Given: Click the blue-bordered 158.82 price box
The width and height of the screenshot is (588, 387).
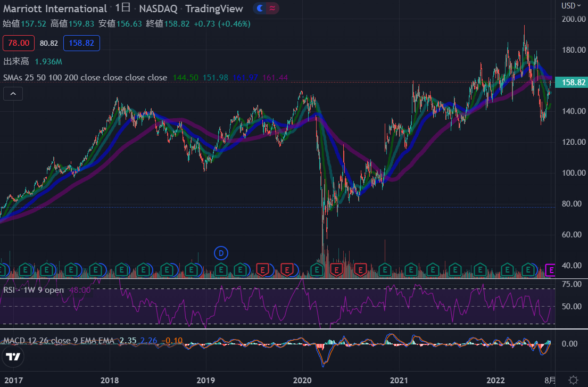Looking at the screenshot, I should 81,43.
